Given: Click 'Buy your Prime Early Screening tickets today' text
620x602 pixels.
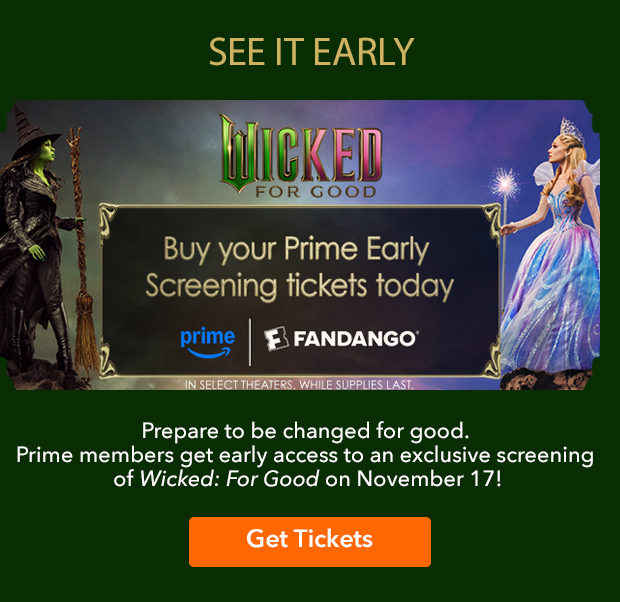Looking at the screenshot, I should tap(299, 267).
